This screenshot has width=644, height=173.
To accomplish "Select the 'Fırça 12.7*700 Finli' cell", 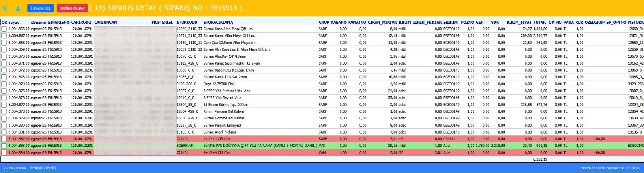I will (219, 84).
